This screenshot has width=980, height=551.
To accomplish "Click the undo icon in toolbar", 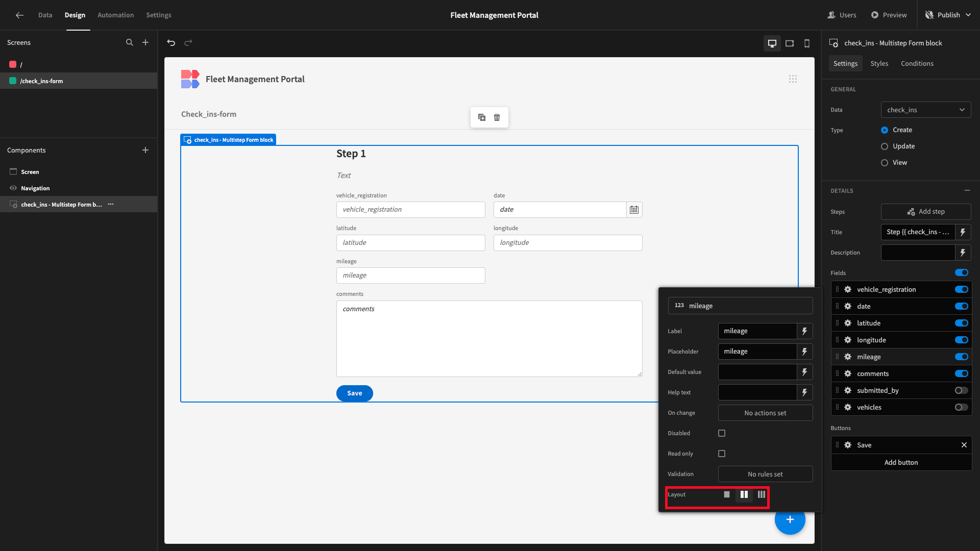I will (171, 43).
